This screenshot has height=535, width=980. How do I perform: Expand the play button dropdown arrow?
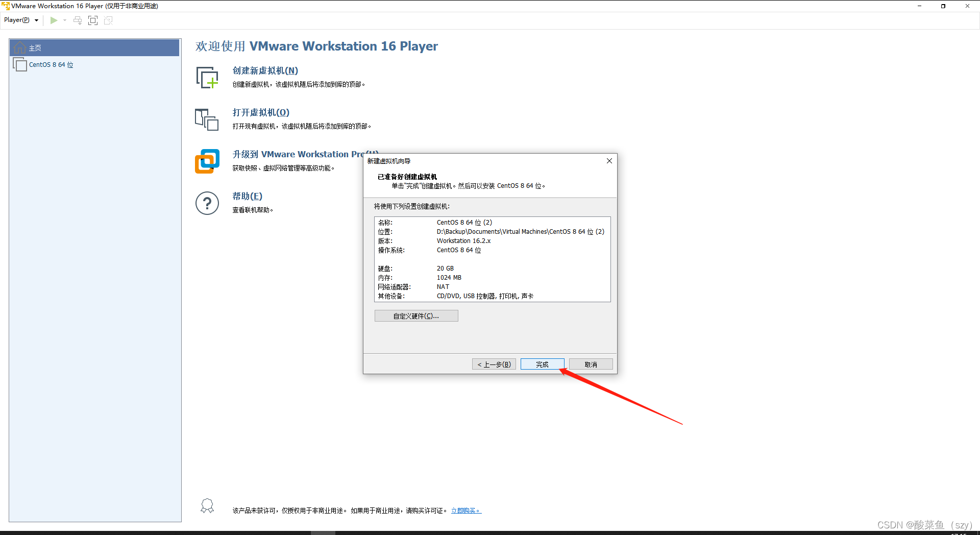(65, 20)
